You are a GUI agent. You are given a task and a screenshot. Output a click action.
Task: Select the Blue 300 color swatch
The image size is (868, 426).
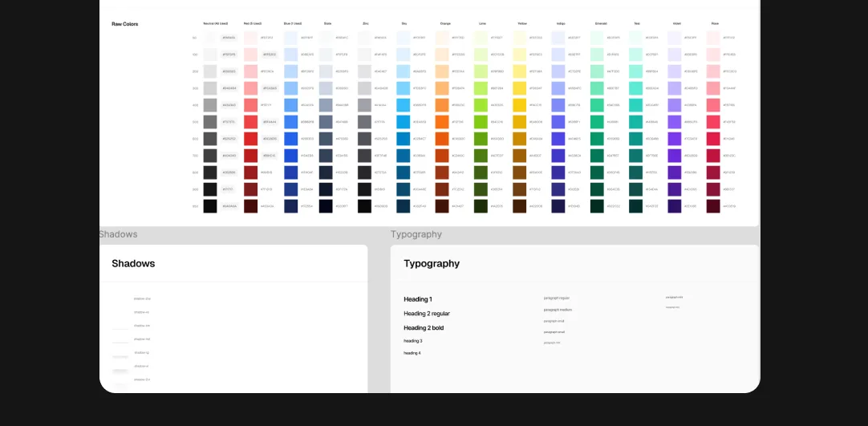[290, 88]
